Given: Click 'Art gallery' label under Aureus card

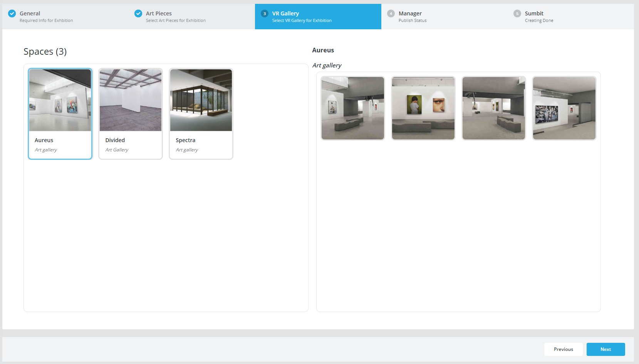Looking at the screenshot, I should (46, 150).
